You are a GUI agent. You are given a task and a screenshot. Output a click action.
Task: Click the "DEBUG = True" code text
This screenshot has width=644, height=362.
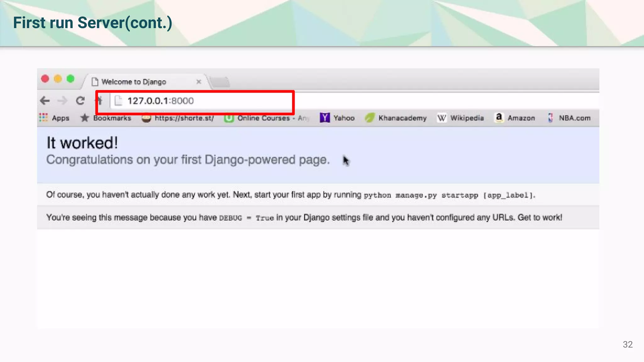pos(247,218)
